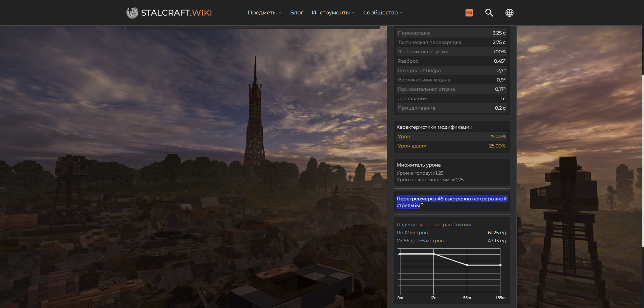
Task: Select the До 12 метров label
Action: click(413, 233)
